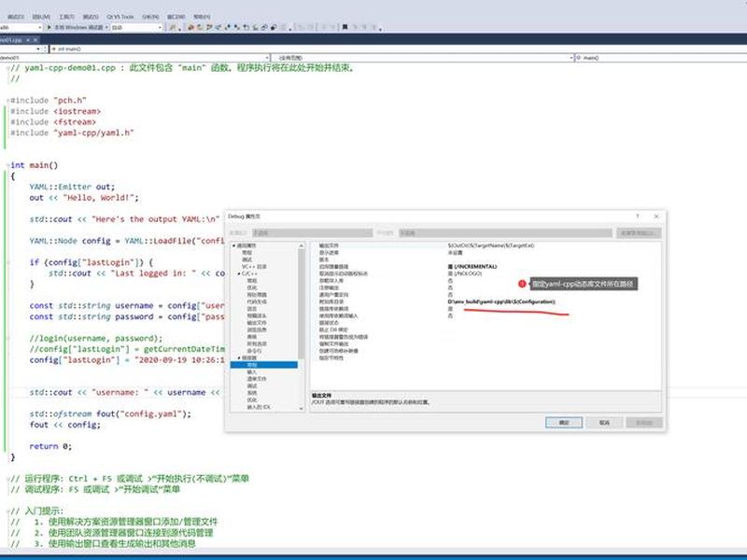Select the 创建可热修补映像 property row
The width and height of the screenshot is (747, 560).
[486, 351]
